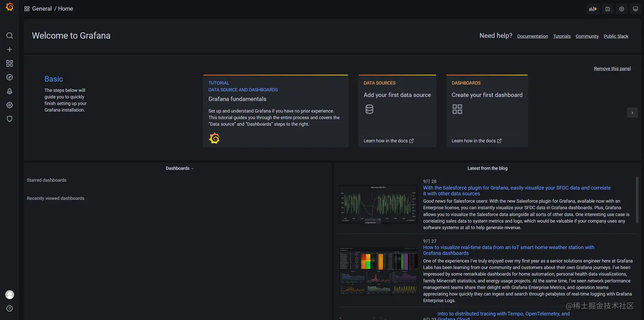Click Remove this panel link

pos(612,69)
